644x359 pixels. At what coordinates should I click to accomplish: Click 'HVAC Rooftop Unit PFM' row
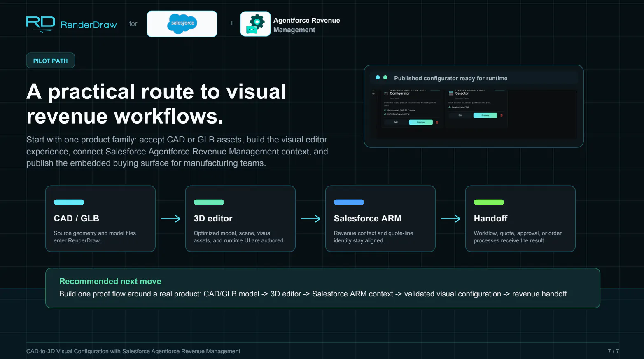[x=397, y=114]
